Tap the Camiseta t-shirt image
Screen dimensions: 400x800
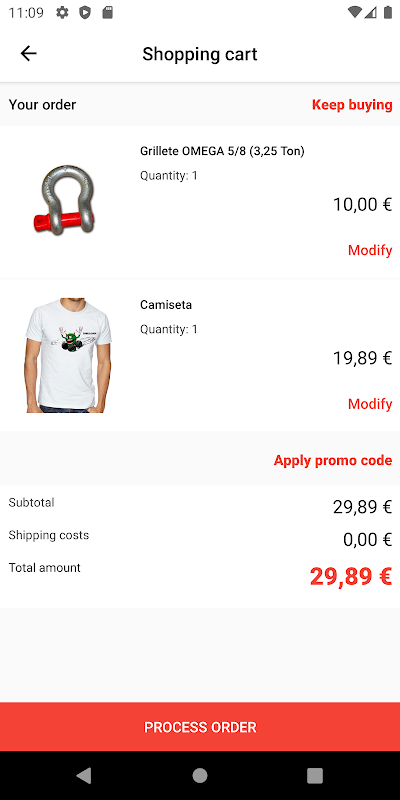click(x=67, y=356)
